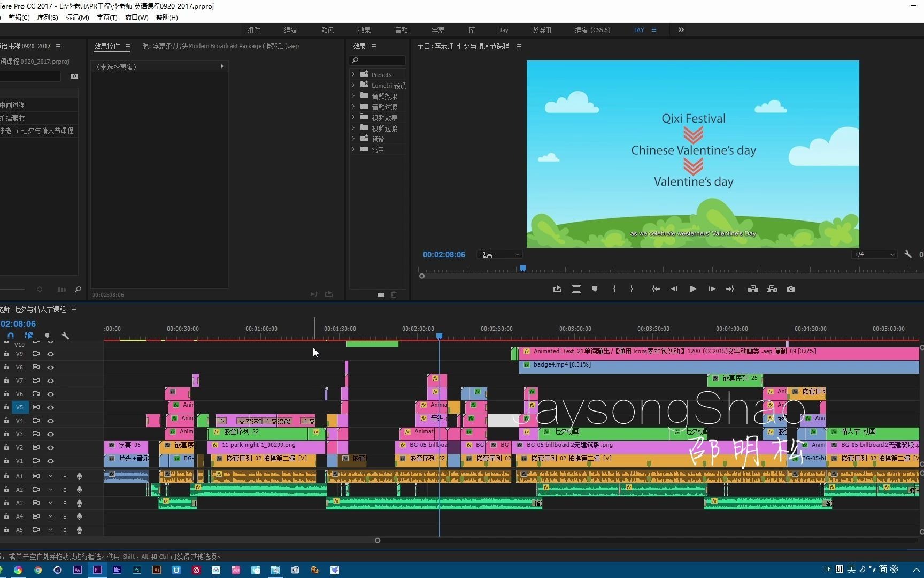Switch to the 音频 workspace tab
This screenshot has width=924, height=578.
tap(401, 30)
